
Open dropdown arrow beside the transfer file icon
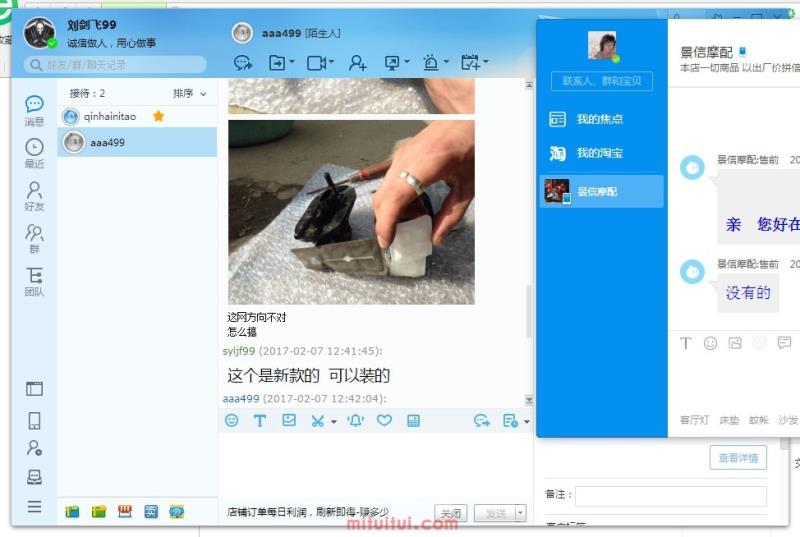pyautogui.click(x=292, y=62)
